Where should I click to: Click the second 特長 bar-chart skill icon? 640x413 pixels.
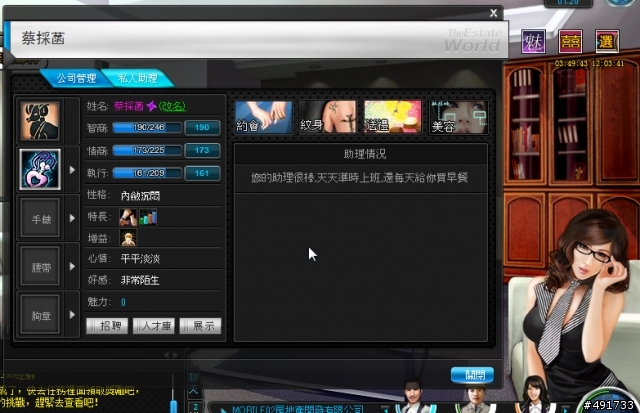(x=148, y=217)
